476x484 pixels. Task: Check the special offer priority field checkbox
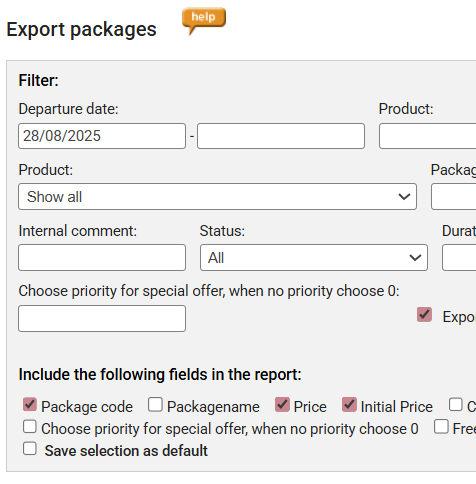coord(30,426)
